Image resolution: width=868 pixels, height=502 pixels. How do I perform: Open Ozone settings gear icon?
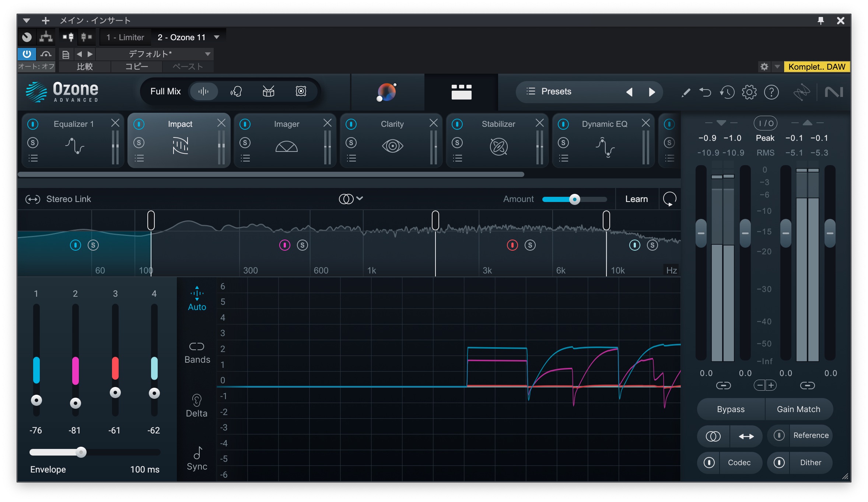point(749,92)
